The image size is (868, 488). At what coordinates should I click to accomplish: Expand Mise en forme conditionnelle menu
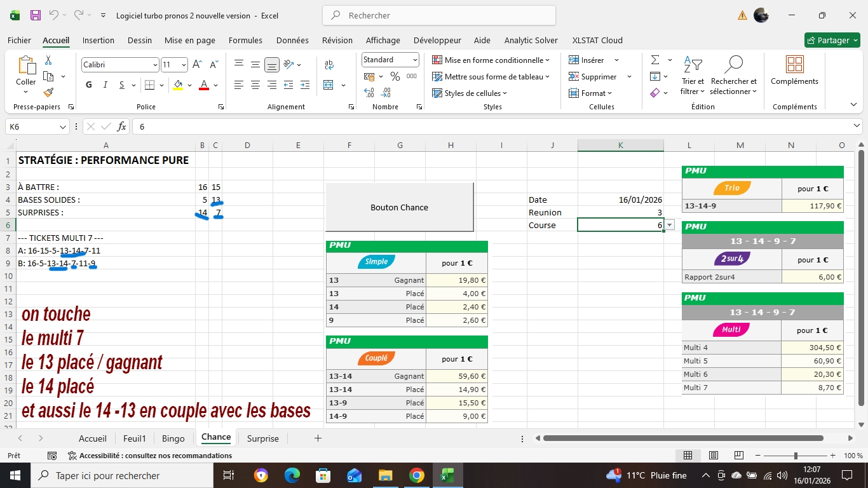491,60
